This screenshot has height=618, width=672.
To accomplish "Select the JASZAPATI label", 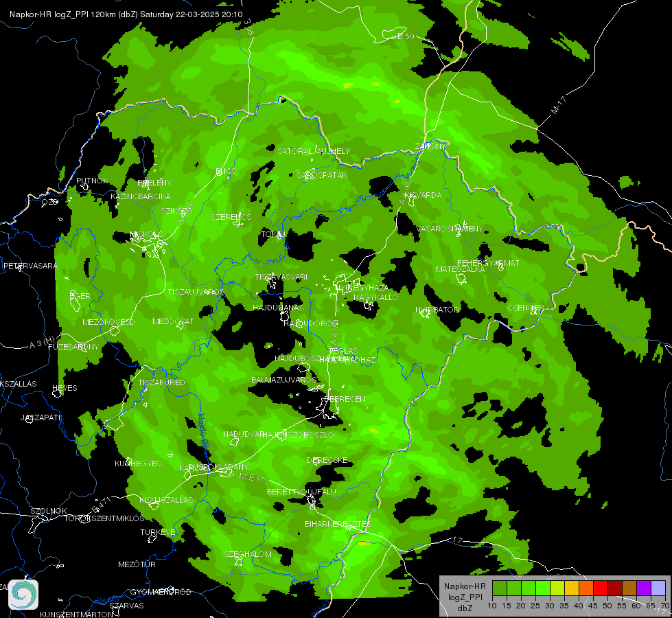I will (41, 417).
